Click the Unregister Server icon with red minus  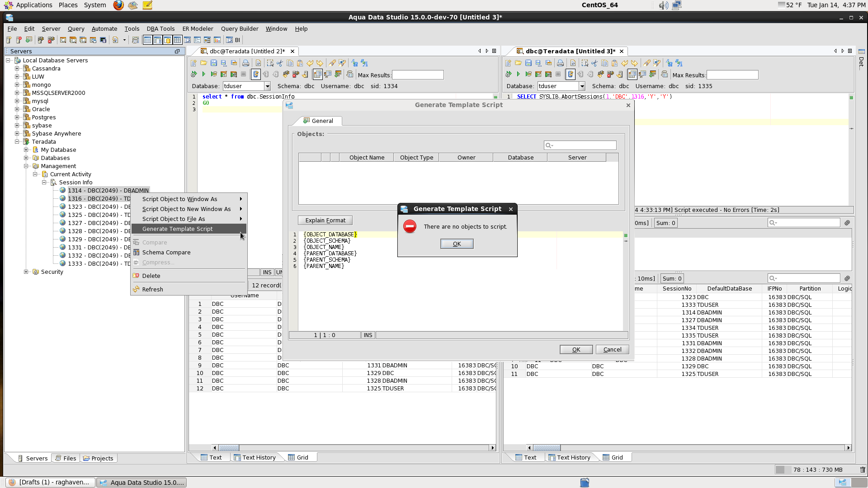click(x=19, y=40)
